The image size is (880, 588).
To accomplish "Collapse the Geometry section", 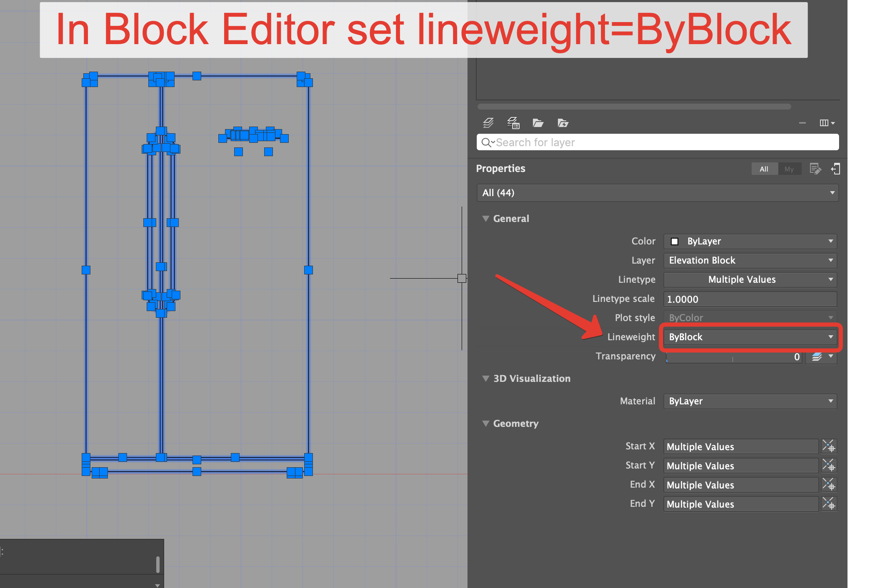I will (x=485, y=424).
